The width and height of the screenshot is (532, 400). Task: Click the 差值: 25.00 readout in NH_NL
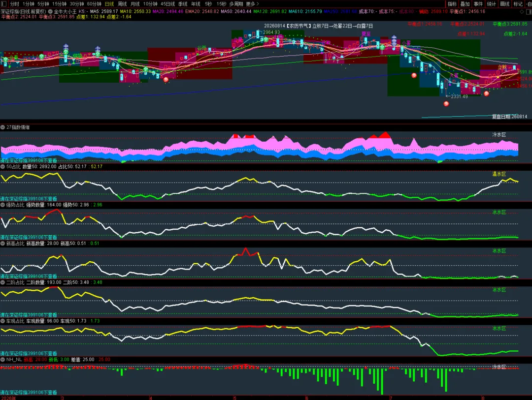click(x=83, y=359)
